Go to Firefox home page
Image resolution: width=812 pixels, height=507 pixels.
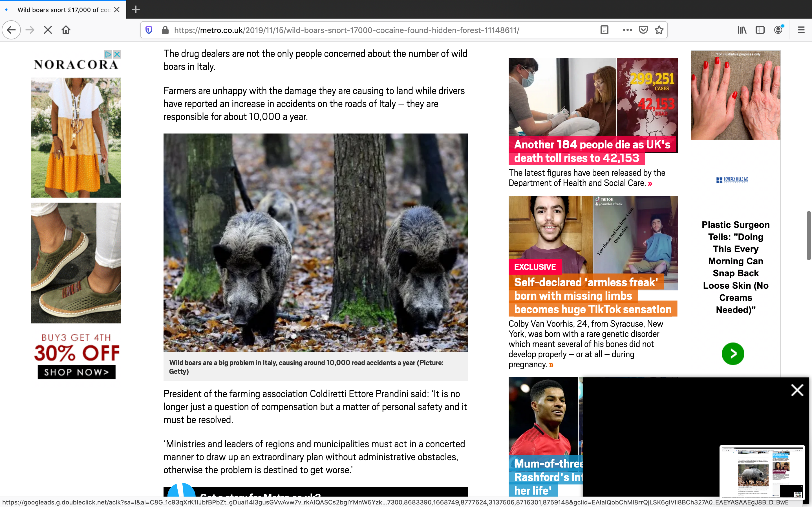click(66, 30)
